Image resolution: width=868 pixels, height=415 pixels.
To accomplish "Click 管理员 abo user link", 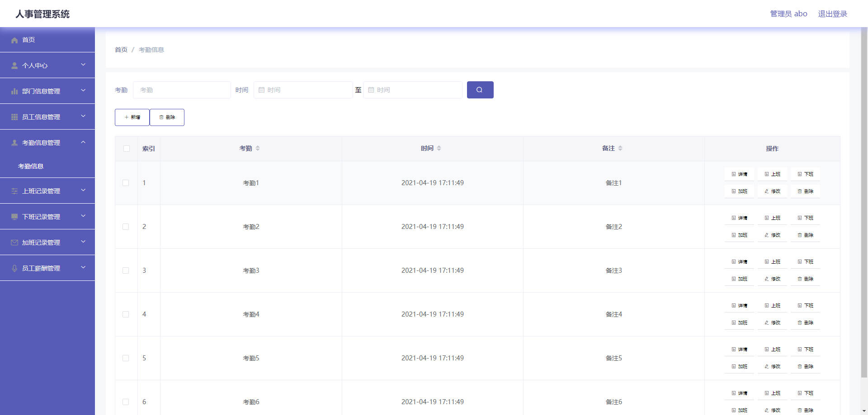I will [x=788, y=14].
